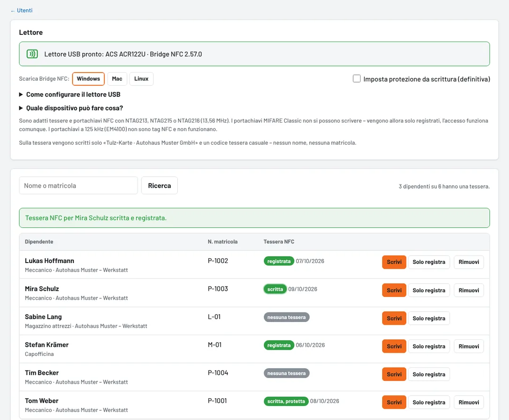Screen dimensions: 509x420
Task: Click the NFC reader status icon
Action: click(x=32, y=54)
